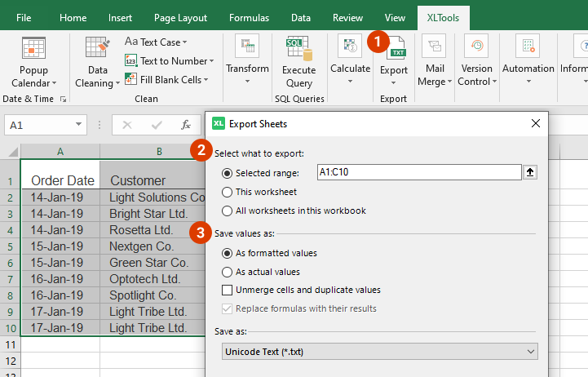Switch to the View tab
This screenshot has height=377, width=588.
(x=395, y=18)
